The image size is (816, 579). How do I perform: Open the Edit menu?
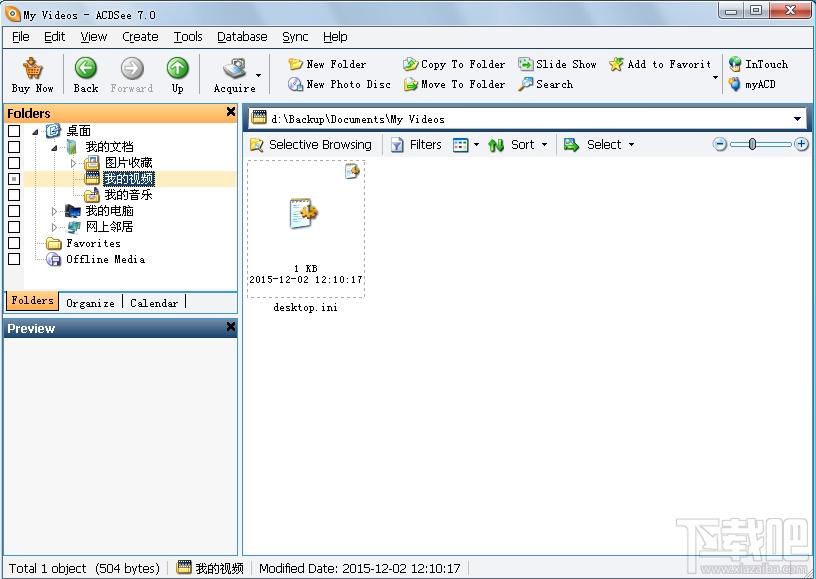coord(55,37)
